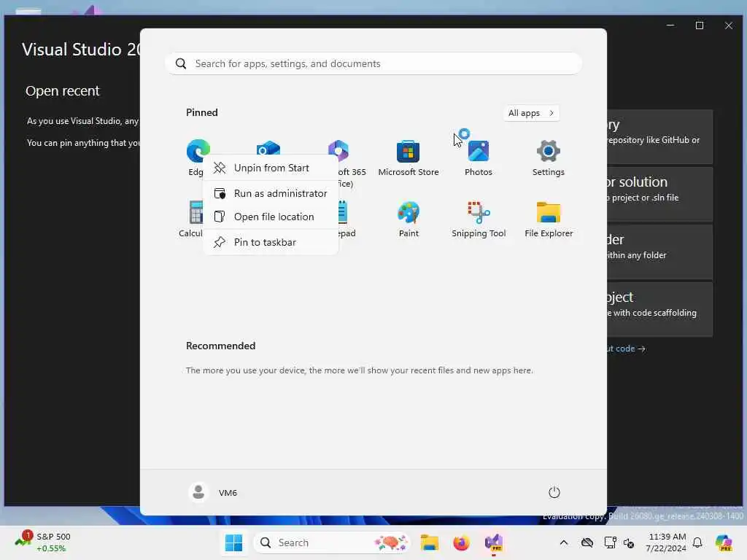Click the Windows Start button on taskbar

(233, 542)
